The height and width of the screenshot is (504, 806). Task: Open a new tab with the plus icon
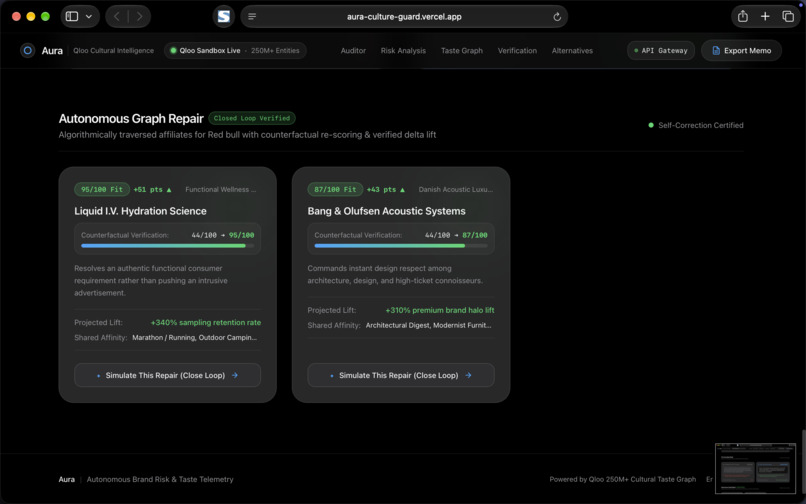point(765,16)
